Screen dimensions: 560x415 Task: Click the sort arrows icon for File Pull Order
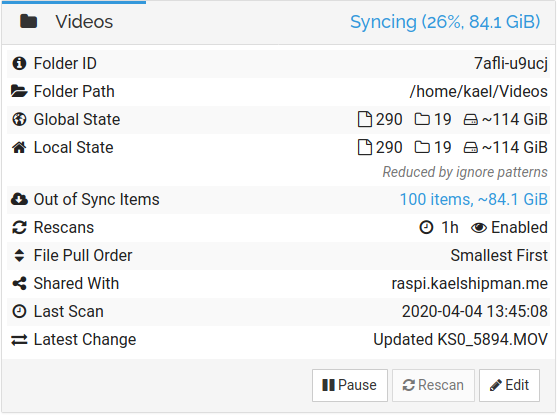[x=19, y=255]
